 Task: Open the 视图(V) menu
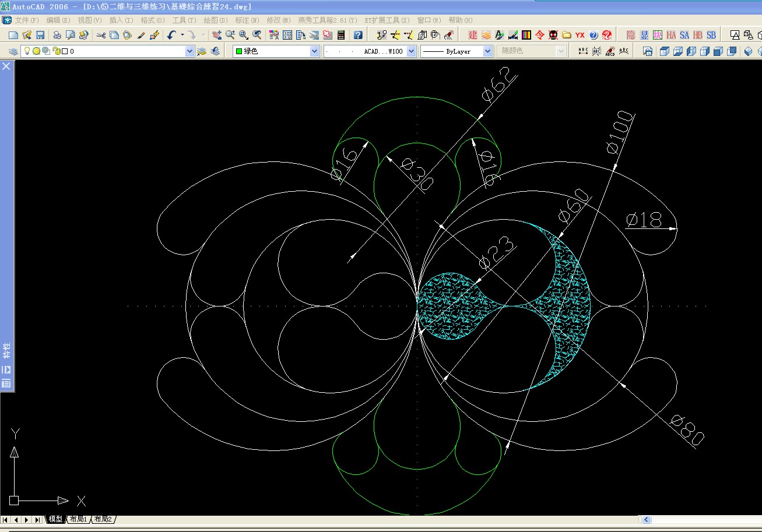90,20
